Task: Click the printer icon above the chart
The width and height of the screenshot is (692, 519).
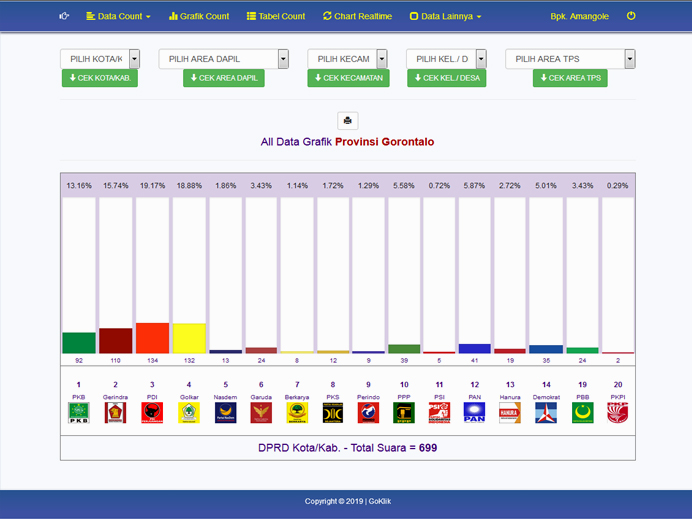Action: tap(347, 121)
